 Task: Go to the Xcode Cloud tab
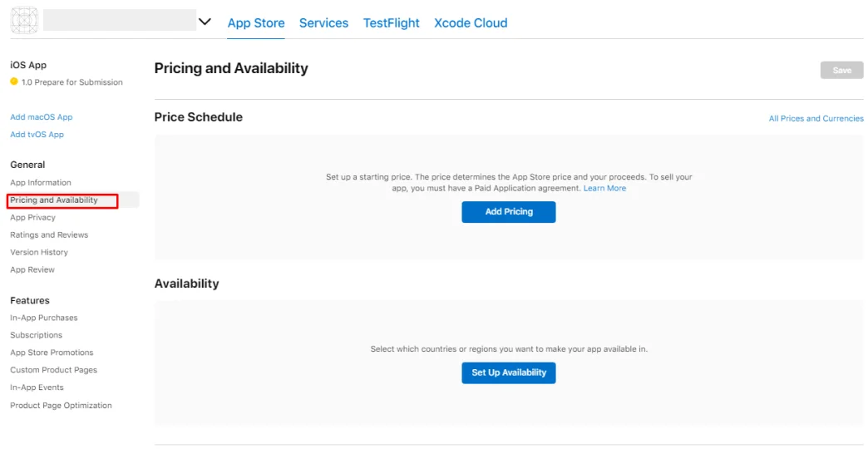click(x=471, y=23)
